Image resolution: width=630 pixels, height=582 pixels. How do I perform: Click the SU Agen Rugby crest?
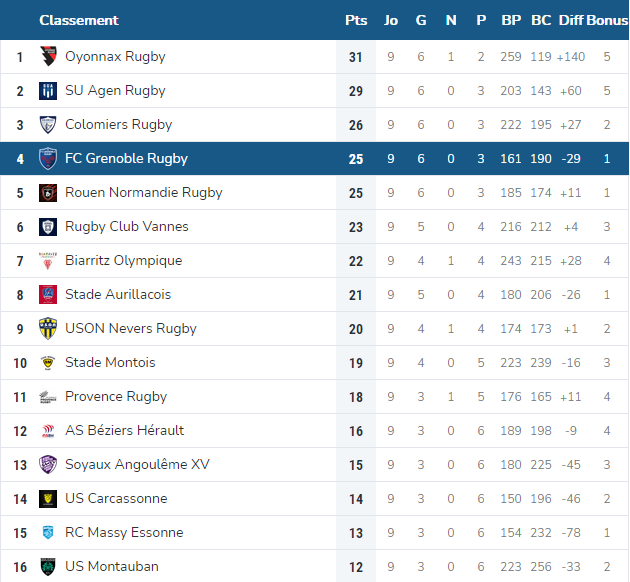(48, 90)
